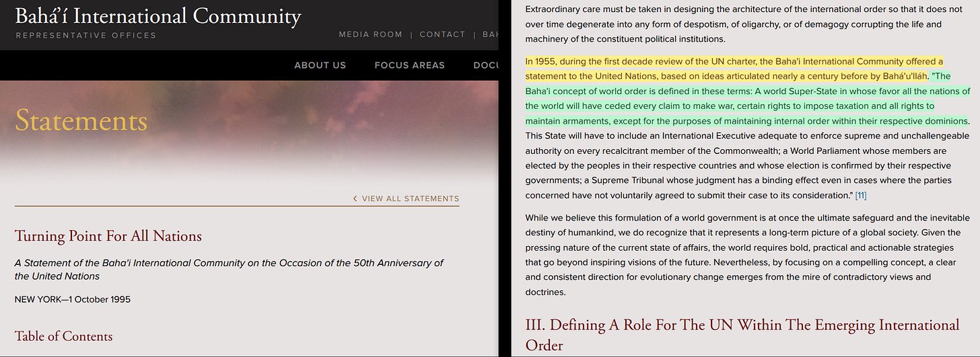Click the 'Statements' page heading
This screenshot has width=980, height=357.
pyautogui.click(x=81, y=120)
